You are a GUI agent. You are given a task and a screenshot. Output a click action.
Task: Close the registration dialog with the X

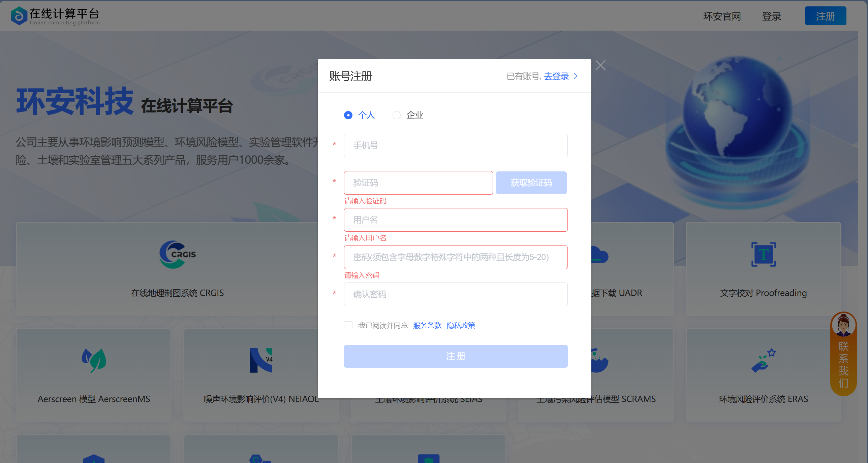pyautogui.click(x=600, y=65)
